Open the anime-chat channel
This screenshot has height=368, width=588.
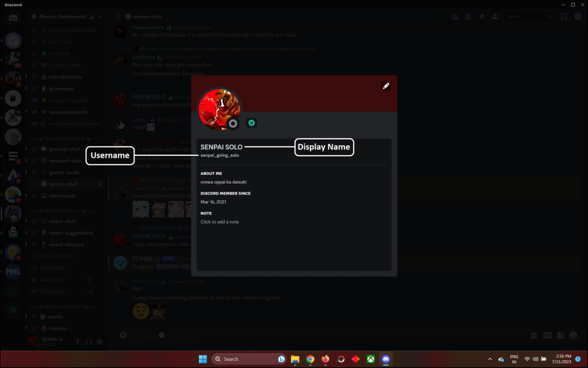coord(61,184)
